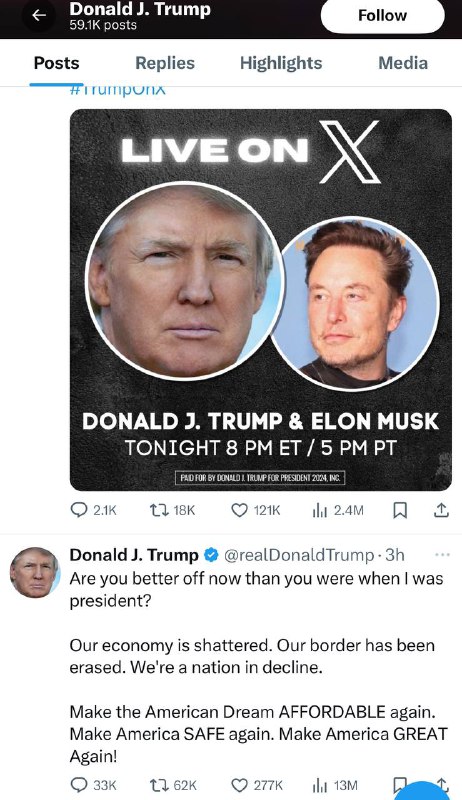
Task: Open the profile avatar beside the second post
Action: pos(35,572)
